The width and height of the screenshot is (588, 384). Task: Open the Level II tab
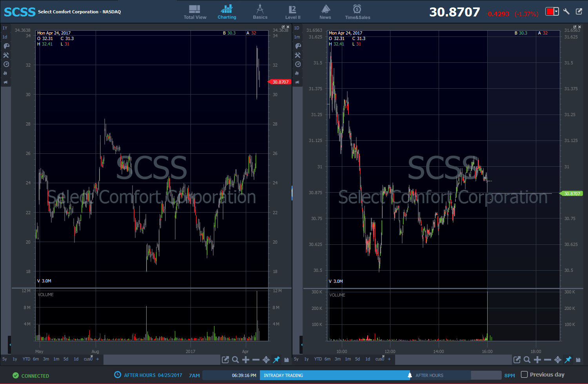pos(293,12)
